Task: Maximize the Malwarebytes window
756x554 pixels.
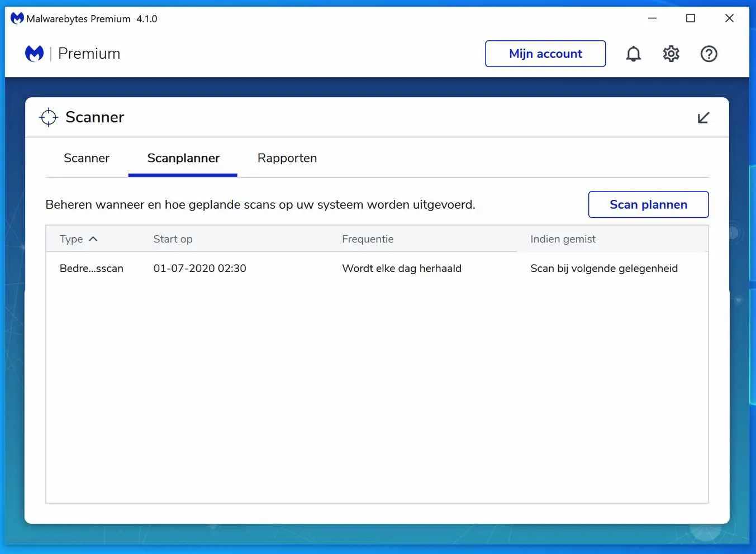Action: [x=691, y=18]
